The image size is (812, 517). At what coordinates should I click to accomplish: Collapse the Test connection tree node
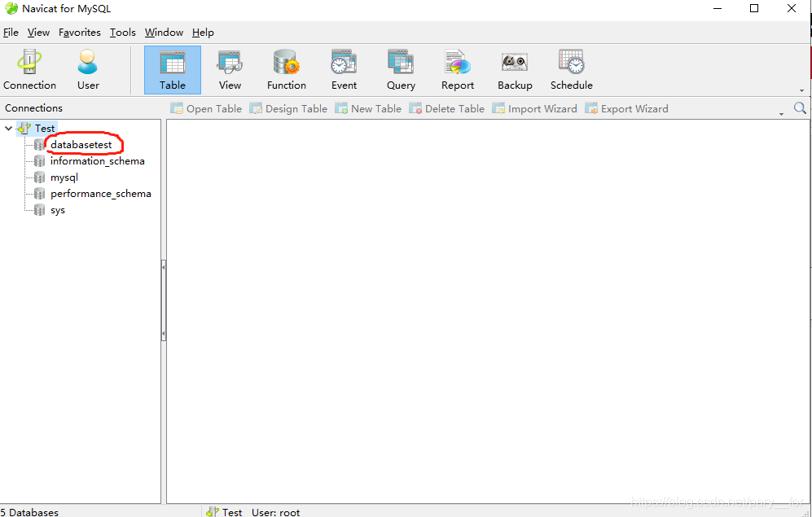[9, 129]
